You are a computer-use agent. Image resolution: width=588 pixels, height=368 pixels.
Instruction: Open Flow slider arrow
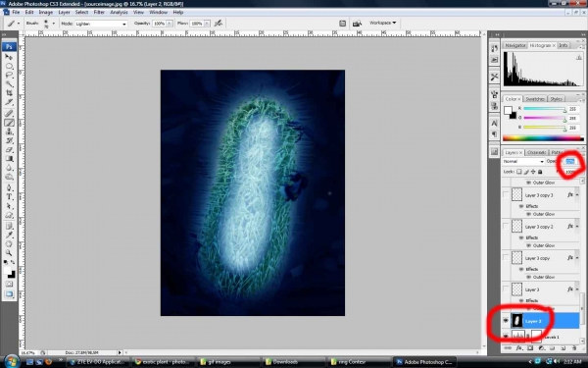(207, 24)
